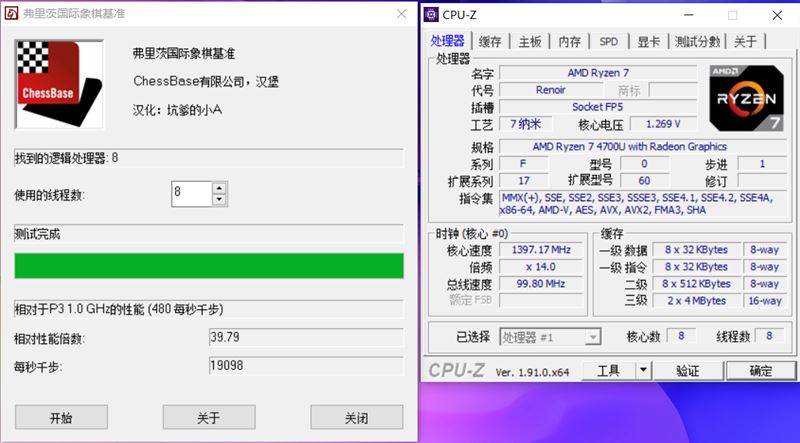Open the 处理器 #1 selection dropdown
This screenshot has height=443, width=800.
pyautogui.click(x=550, y=337)
